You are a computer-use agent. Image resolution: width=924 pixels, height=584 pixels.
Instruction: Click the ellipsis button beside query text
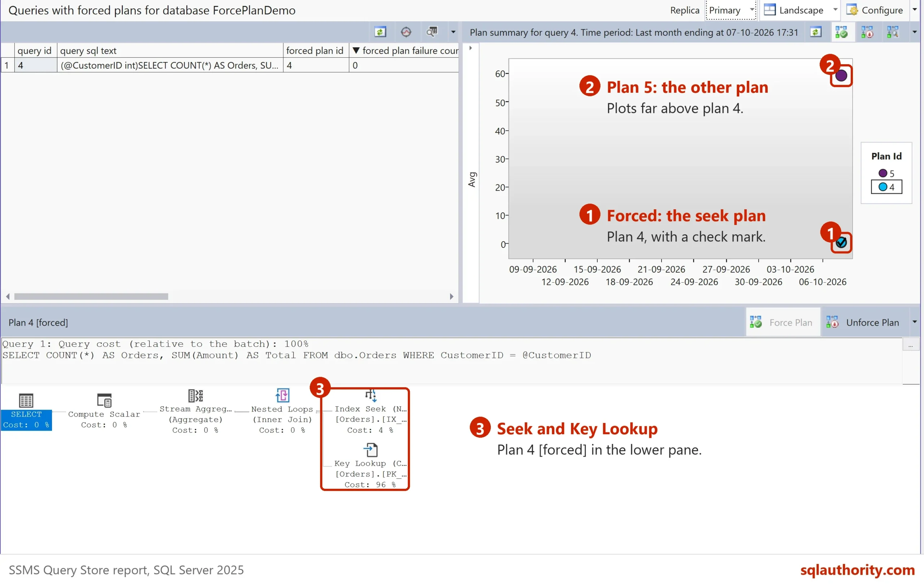coord(910,345)
